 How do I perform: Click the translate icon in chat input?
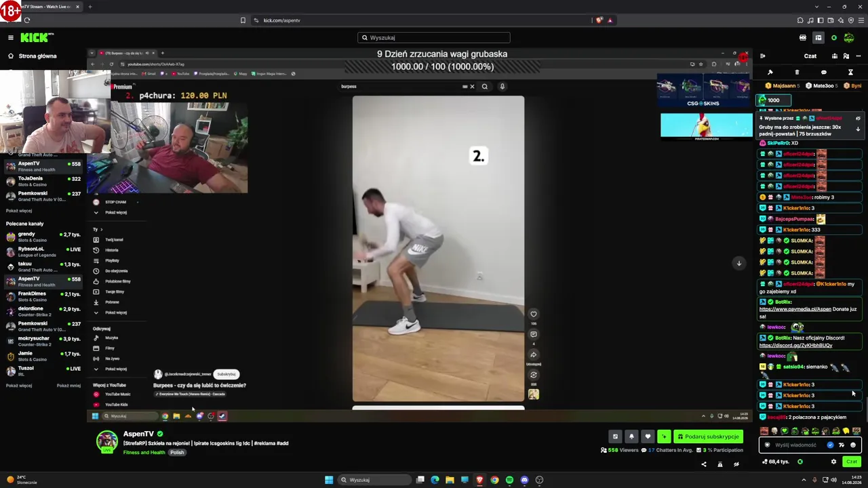pyautogui.click(x=842, y=445)
